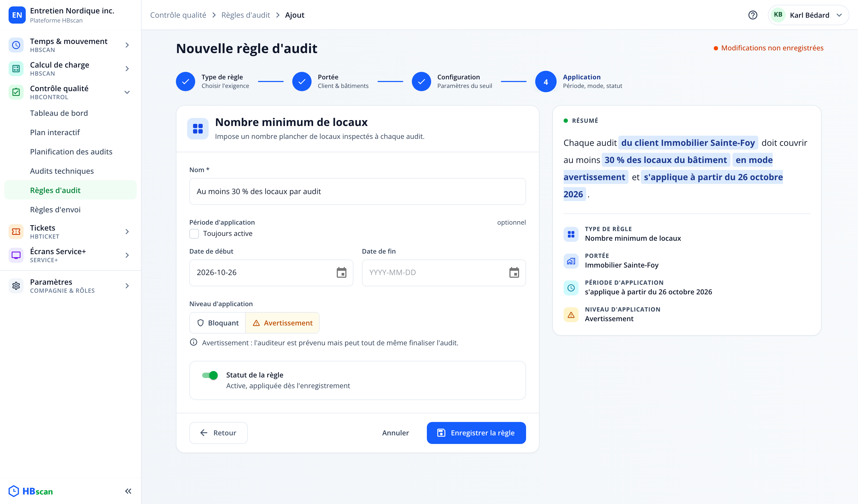This screenshot has height=504, width=858.
Task: Click the Portée building icon in summary
Action: [571, 261]
